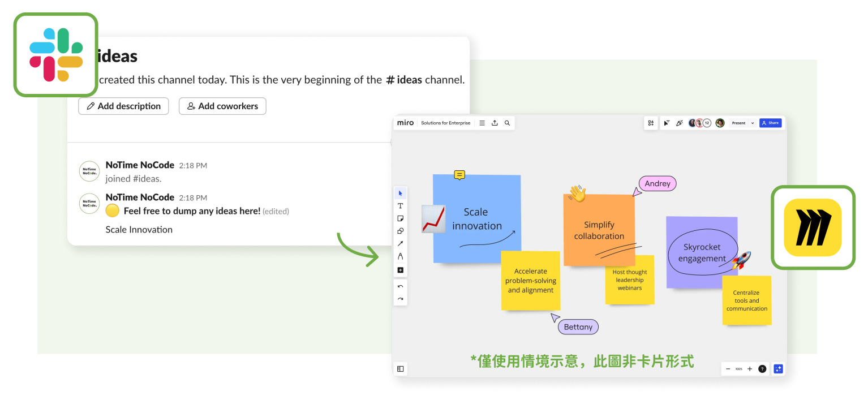Select the purple Skyrocket engagement sticky note
Viewport: 868px width, 404px height.
coord(702,252)
